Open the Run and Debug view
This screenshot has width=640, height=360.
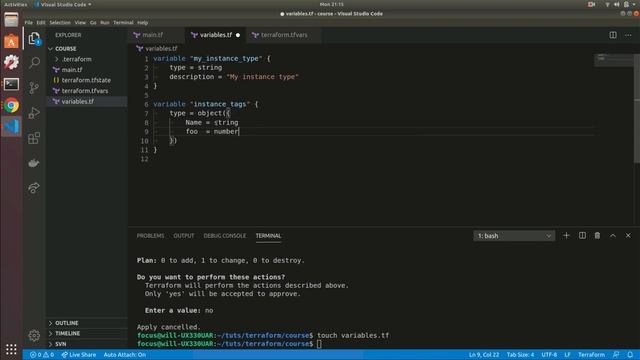pos(34,113)
